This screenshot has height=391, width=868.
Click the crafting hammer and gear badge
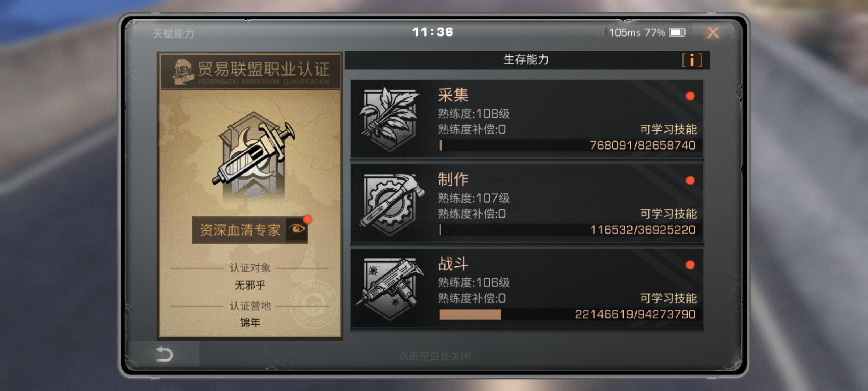[x=392, y=204]
